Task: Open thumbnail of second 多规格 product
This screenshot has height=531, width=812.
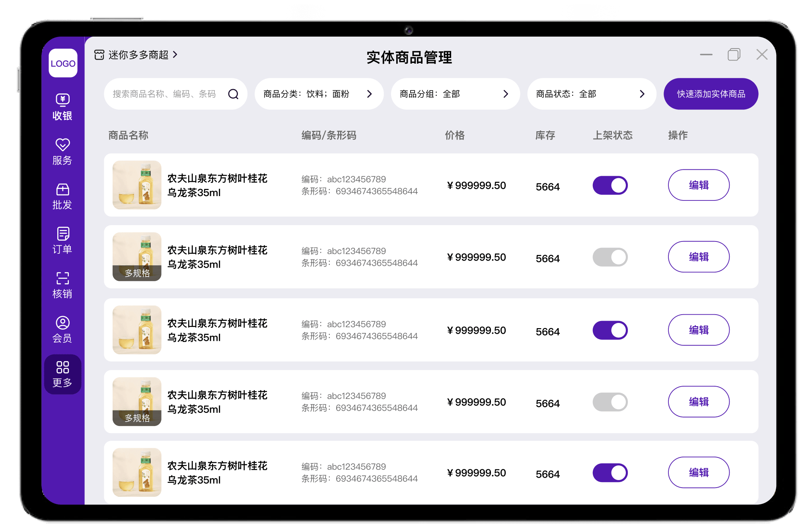Action: (x=137, y=401)
